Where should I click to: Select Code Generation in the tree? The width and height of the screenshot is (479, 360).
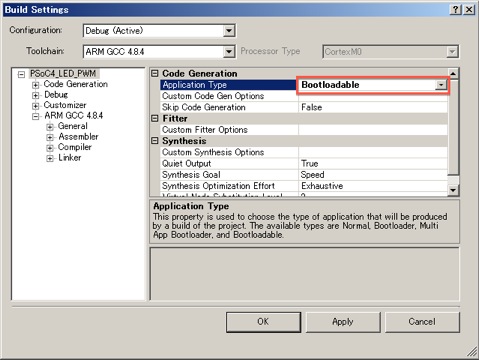[76, 84]
